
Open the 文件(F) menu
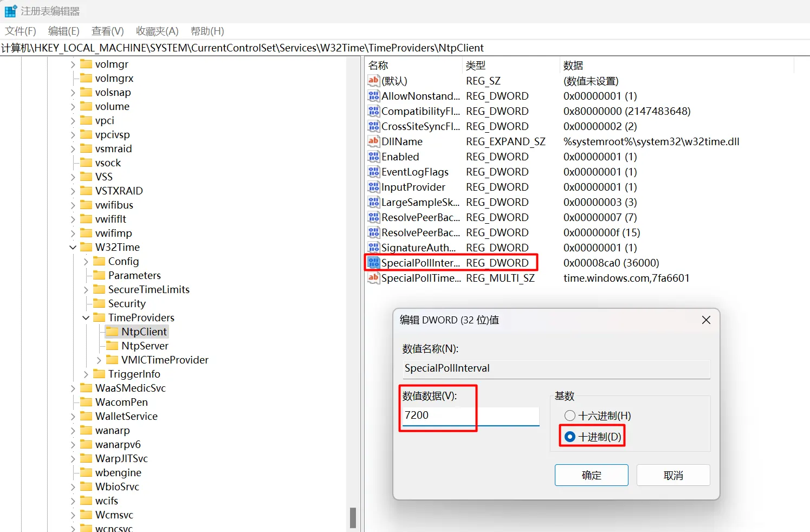(21, 31)
